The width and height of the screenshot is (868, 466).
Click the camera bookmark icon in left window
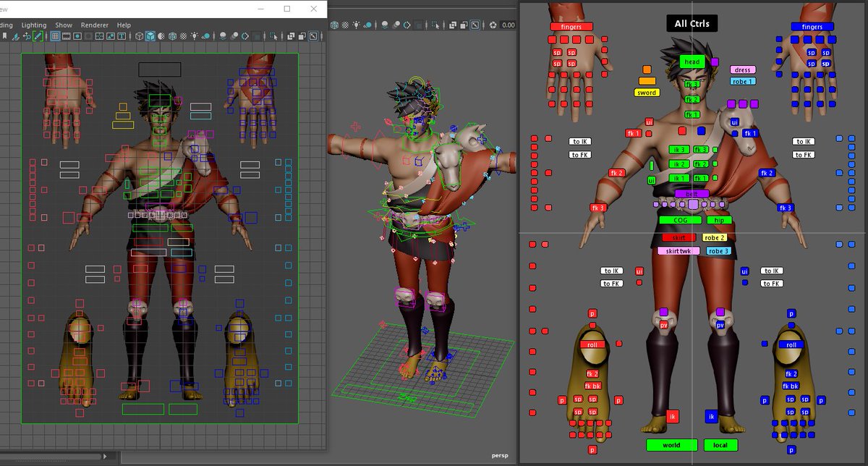(4, 36)
